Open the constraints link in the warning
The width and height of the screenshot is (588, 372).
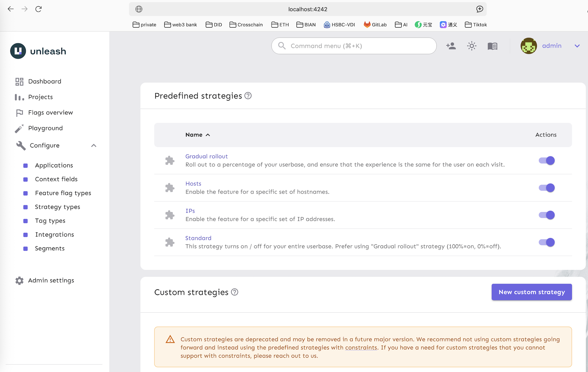361,348
